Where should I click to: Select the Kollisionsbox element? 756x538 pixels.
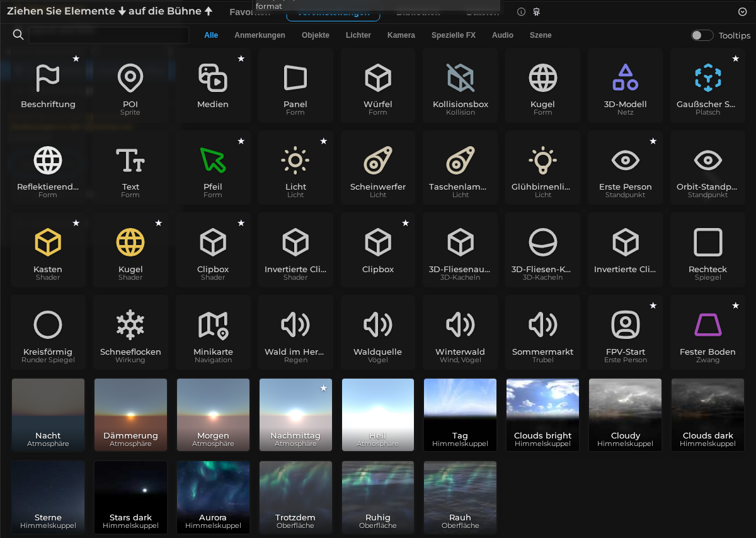tap(461, 85)
